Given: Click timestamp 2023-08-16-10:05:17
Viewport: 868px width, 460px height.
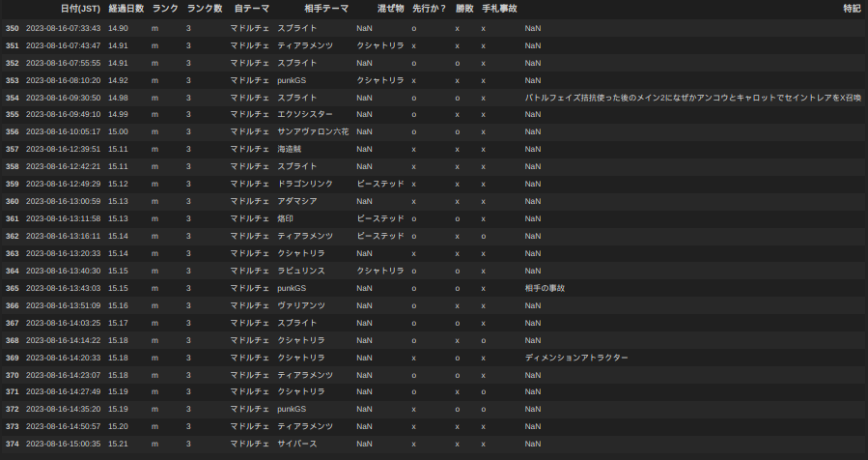Looking at the screenshot, I should point(63,131).
